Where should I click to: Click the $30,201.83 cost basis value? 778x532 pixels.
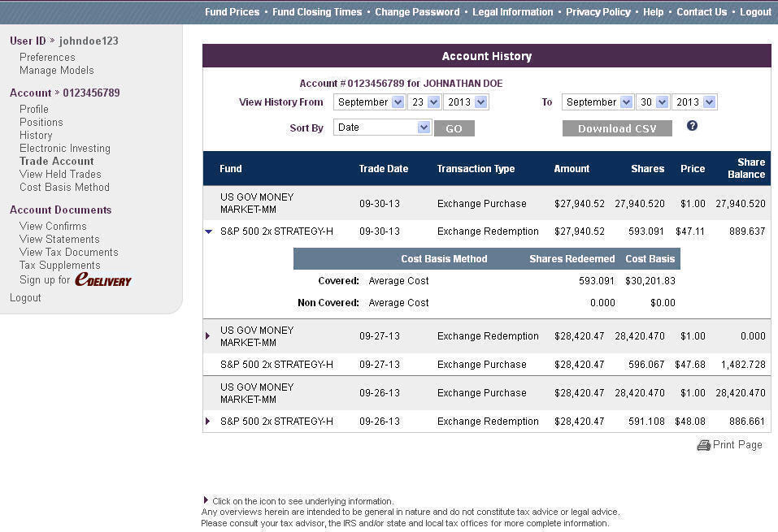(650, 281)
